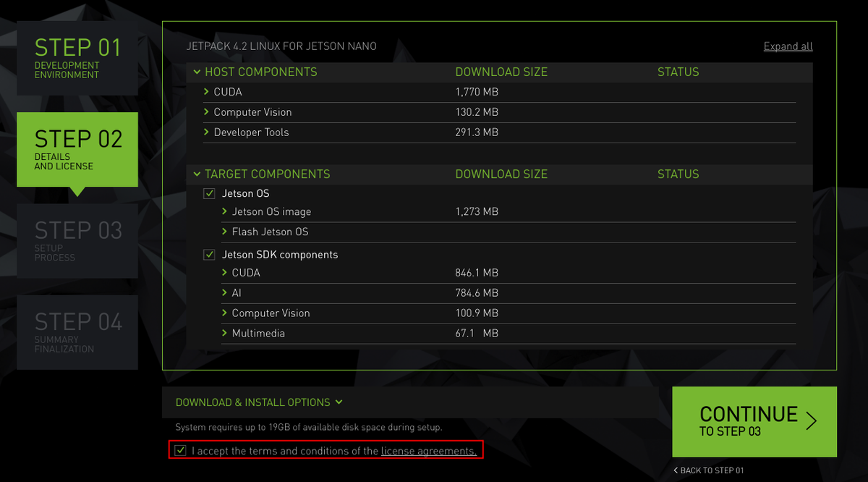868x482 pixels.
Task: Expand the AI component row
Action: point(225,293)
